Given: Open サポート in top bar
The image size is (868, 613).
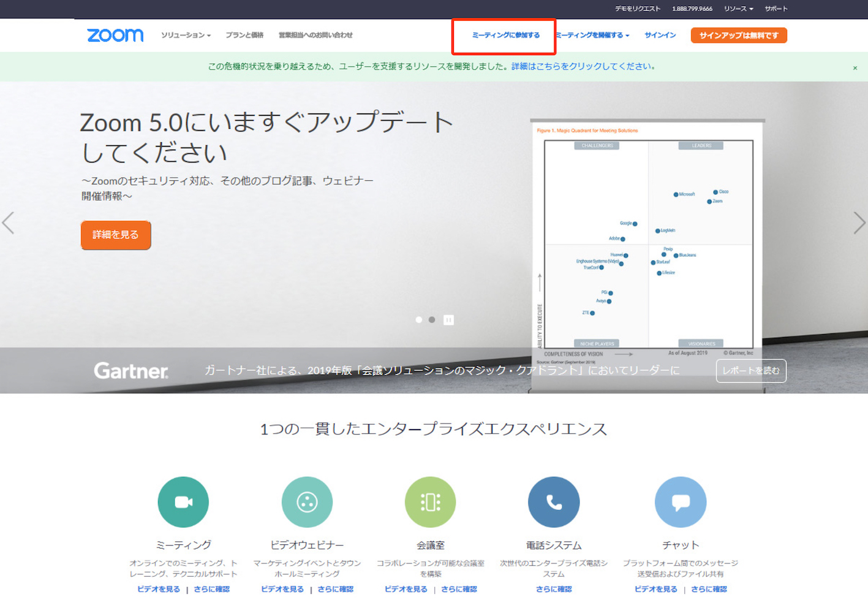Looking at the screenshot, I should [776, 9].
